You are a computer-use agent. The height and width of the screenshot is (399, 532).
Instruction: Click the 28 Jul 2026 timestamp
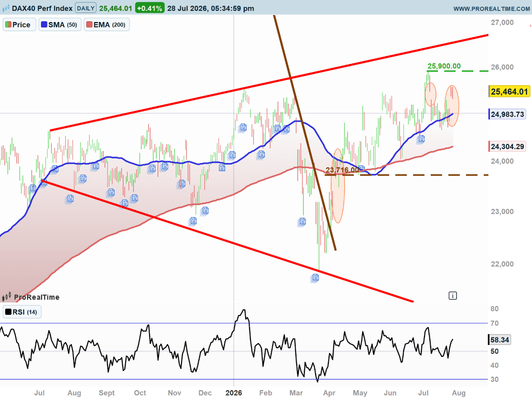tap(211, 8)
